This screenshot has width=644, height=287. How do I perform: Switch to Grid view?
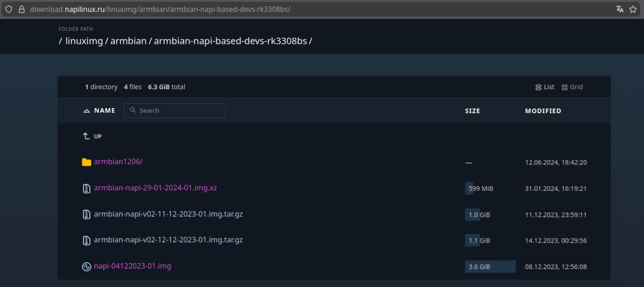[x=572, y=87]
